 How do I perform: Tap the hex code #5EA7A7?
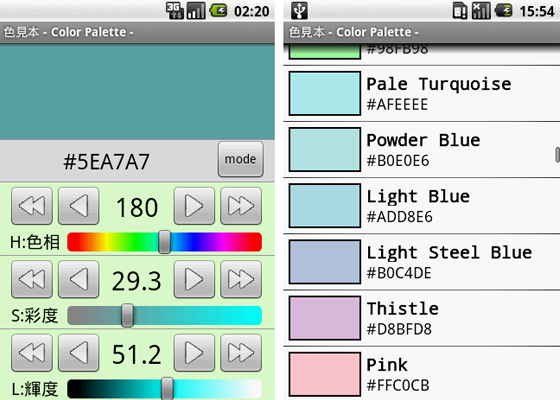click(x=106, y=162)
